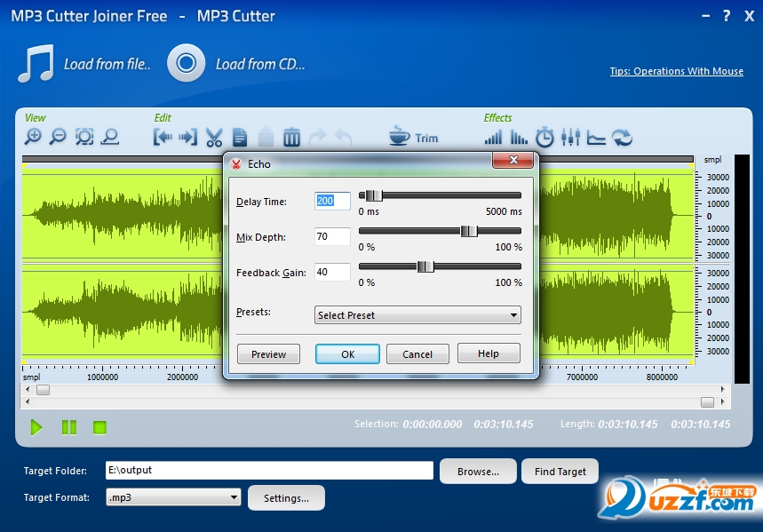The image size is (763, 532).
Task: Open the Select Preset dropdown
Action: pos(417,315)
